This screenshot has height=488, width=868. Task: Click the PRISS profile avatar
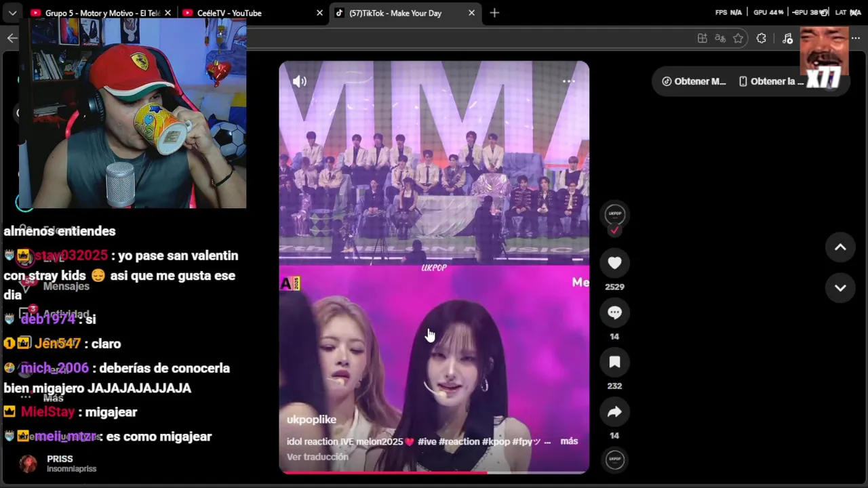tap(28, 464)
